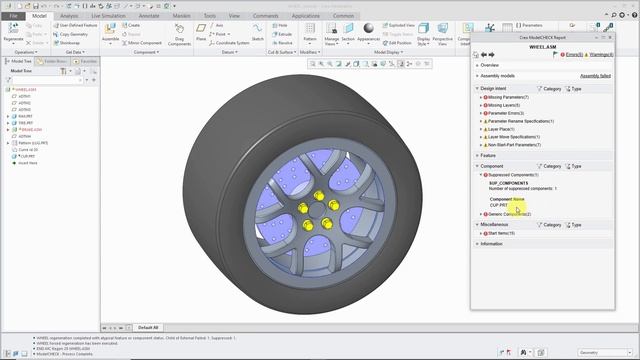The width and height of the screenshot is (640, 360).
Task: Click Parameters in ribbon
Action: (529, 25)
